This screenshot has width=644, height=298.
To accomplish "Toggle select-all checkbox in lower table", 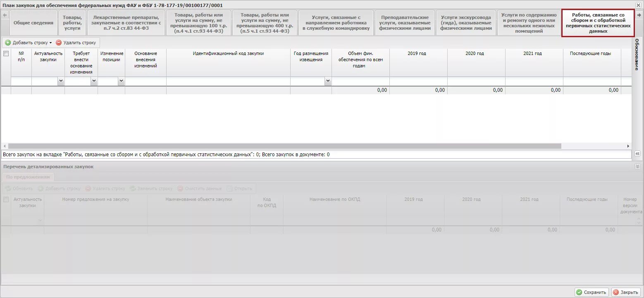I will click(6, 199).
